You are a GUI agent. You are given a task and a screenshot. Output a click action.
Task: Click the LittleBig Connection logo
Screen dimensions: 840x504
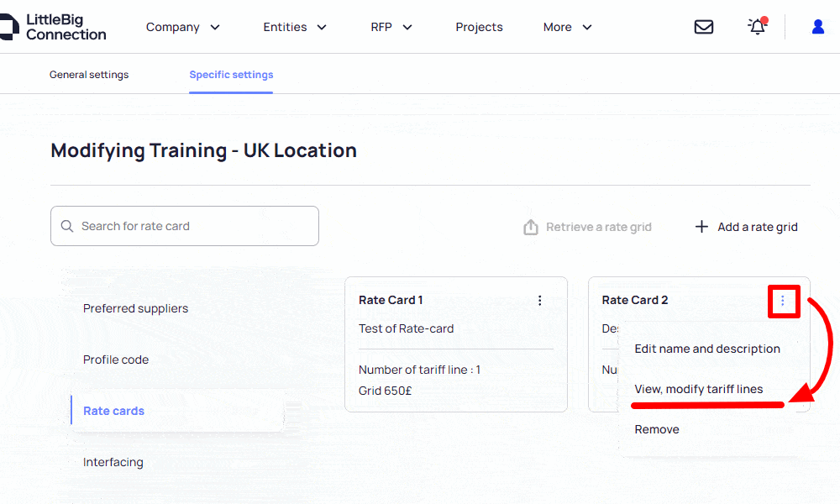[x=53, y=26]
